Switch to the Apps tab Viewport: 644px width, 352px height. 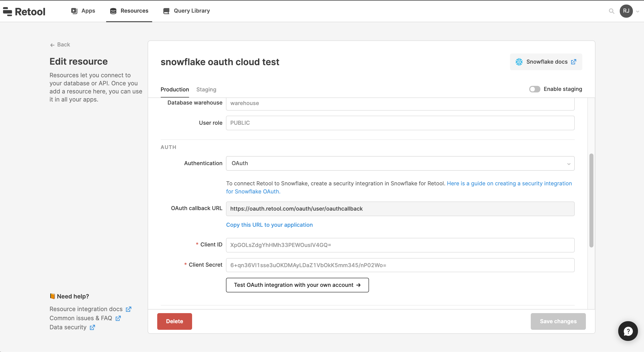click(83, 11)
